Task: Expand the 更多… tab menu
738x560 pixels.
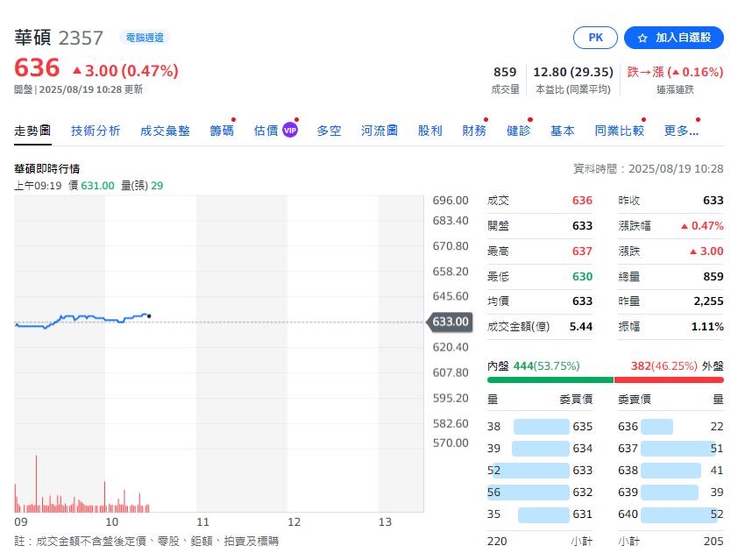Action: click(681, 131)
